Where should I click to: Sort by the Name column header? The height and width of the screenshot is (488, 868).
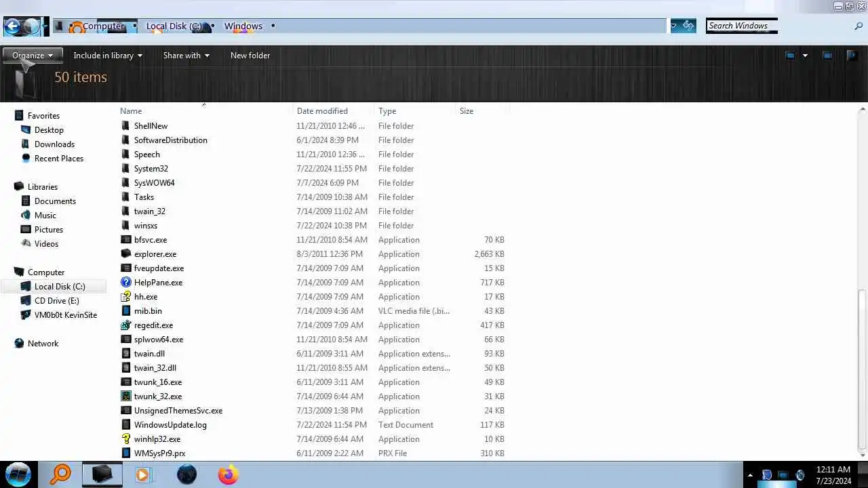[x=131, y=111]
